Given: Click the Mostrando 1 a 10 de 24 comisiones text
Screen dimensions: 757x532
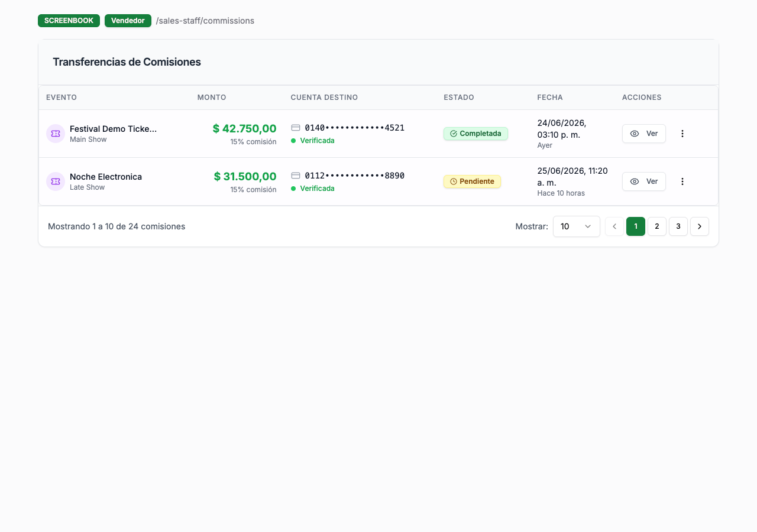Looking at the screenshot, I should [117, 226].
